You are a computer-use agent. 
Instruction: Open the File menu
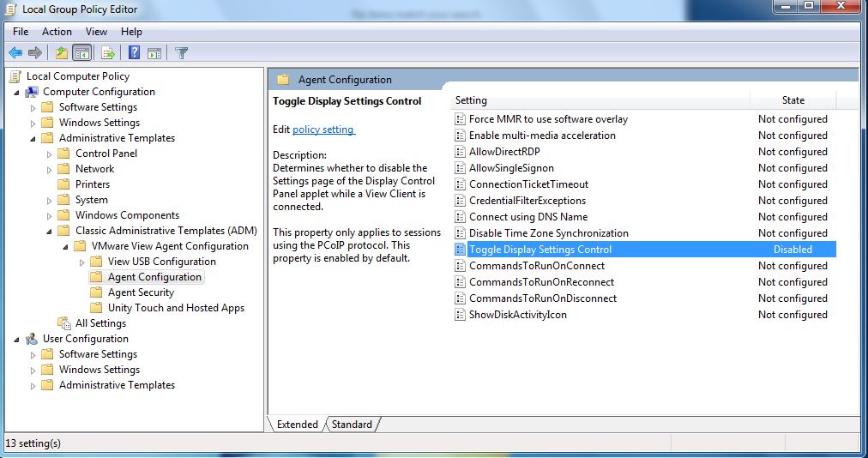[x=21, y=32]
